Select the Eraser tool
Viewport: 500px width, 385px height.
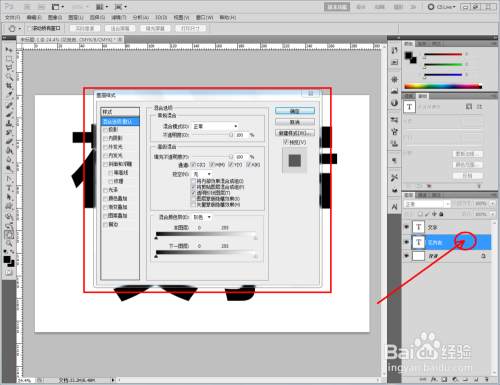[x=9, y=142]
